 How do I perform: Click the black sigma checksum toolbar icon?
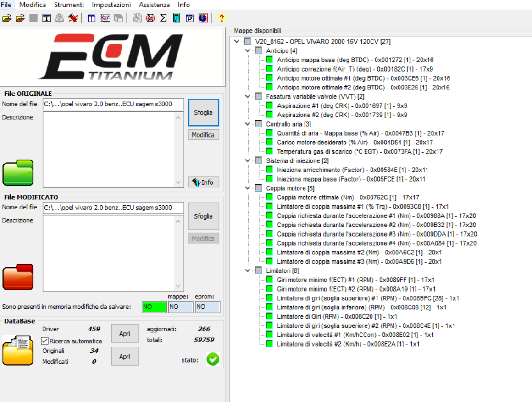coord(163,18)
